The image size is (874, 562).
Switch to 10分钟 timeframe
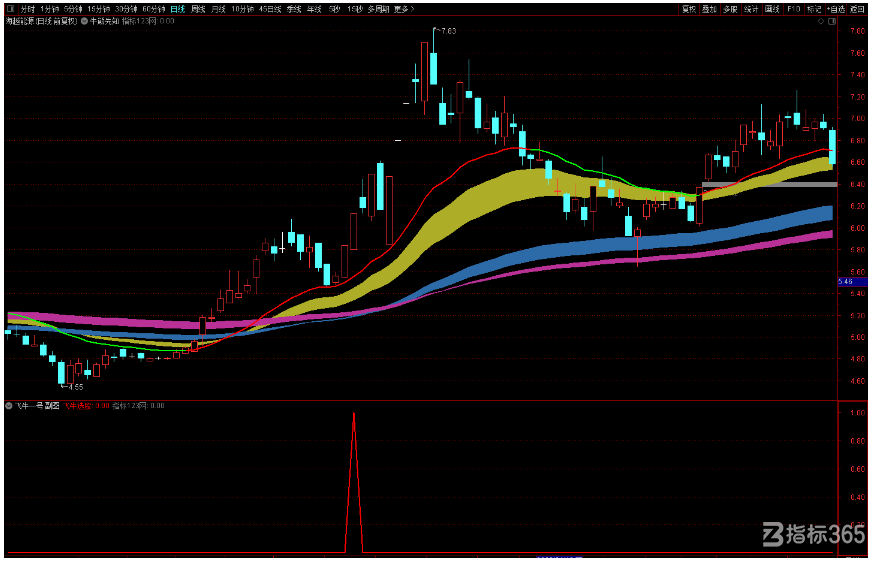tap(242, 9)
